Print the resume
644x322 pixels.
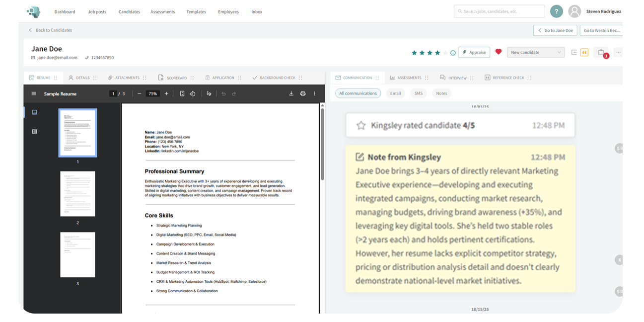click(x=303, y=93)
